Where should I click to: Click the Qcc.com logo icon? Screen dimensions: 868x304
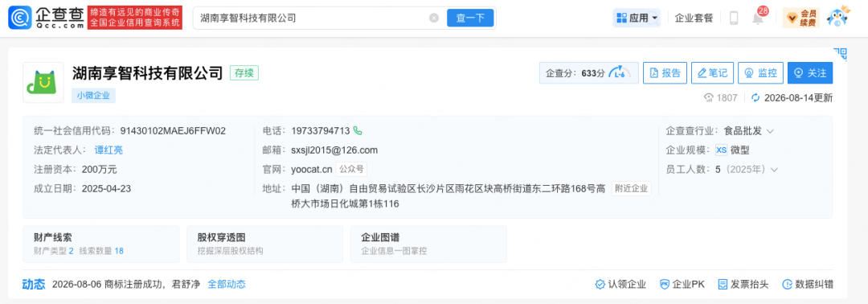click(20, 18)
